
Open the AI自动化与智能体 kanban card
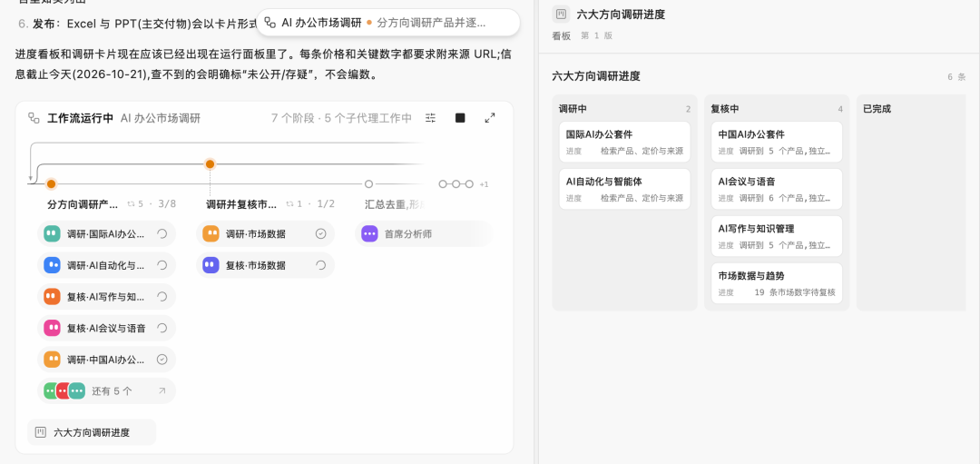(x=624, y=189)
